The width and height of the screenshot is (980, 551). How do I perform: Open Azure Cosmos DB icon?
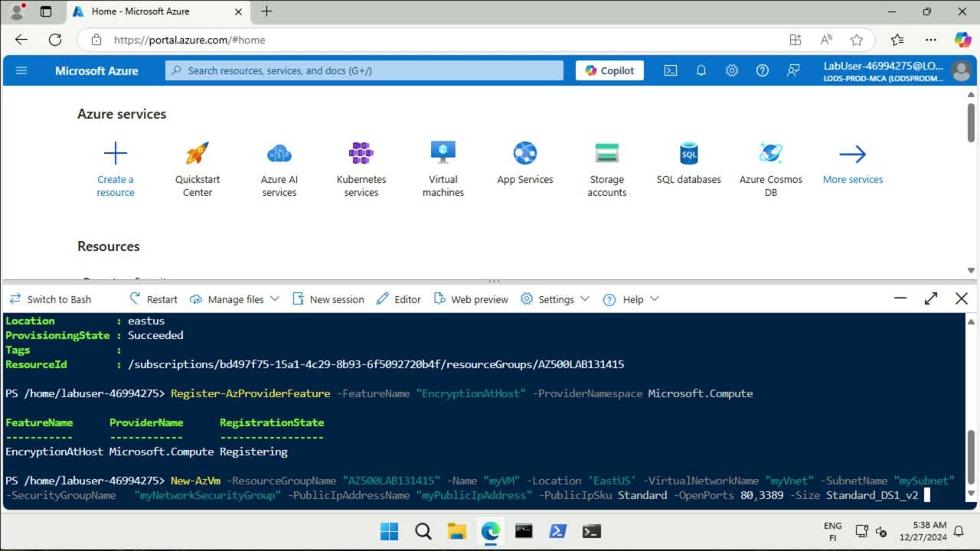click(x=771, y=153)
